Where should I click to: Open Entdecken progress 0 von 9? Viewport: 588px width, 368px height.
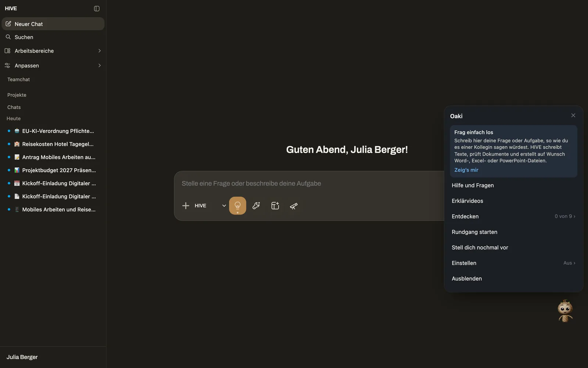[x=513, y=216]
